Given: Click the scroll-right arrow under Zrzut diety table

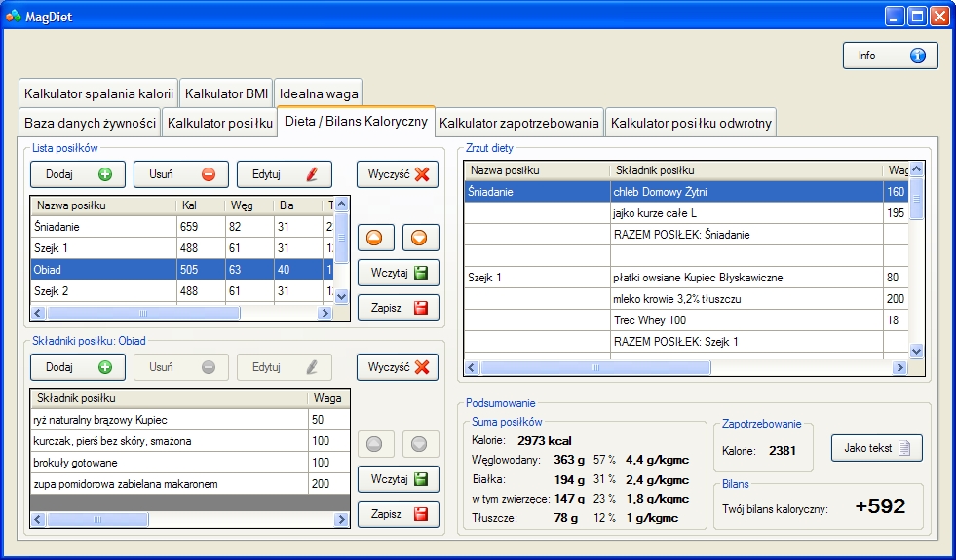Looking at the screenshot, I should pos(899,367).
